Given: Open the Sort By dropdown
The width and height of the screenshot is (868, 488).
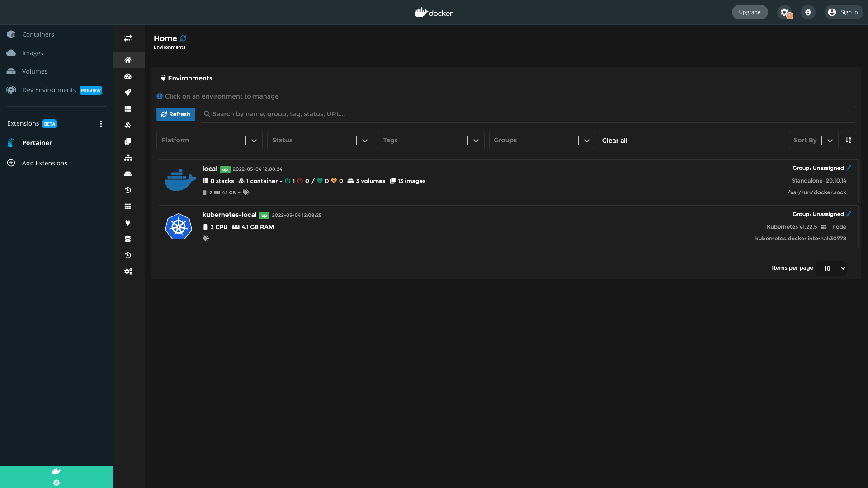Looking at the screenshot, I should click(812, 140).
